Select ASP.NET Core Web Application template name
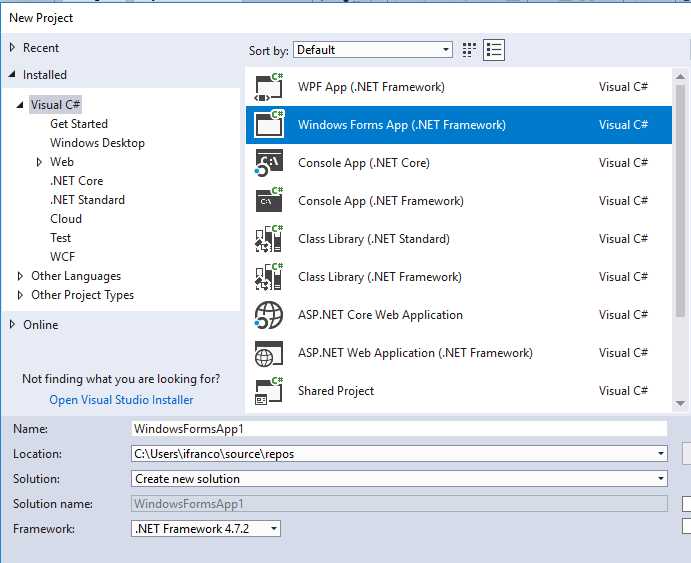The height and width of the screenshot is (563, 691). pos(380,315)
